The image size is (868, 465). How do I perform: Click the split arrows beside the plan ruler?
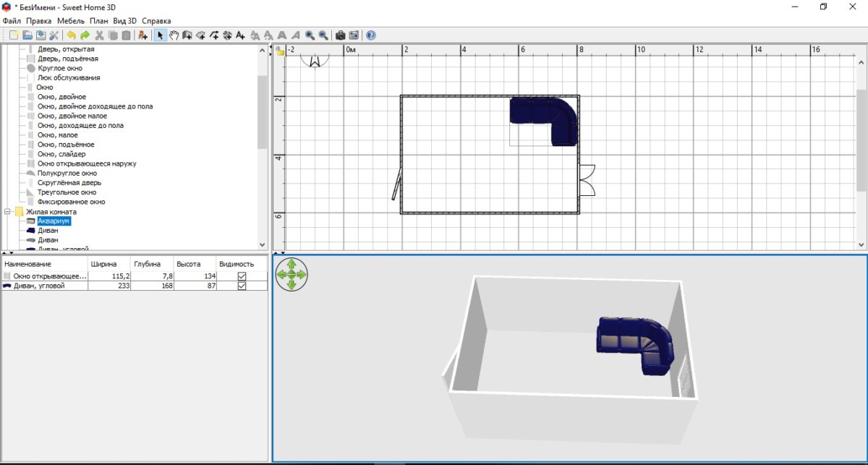coord(270,50)
